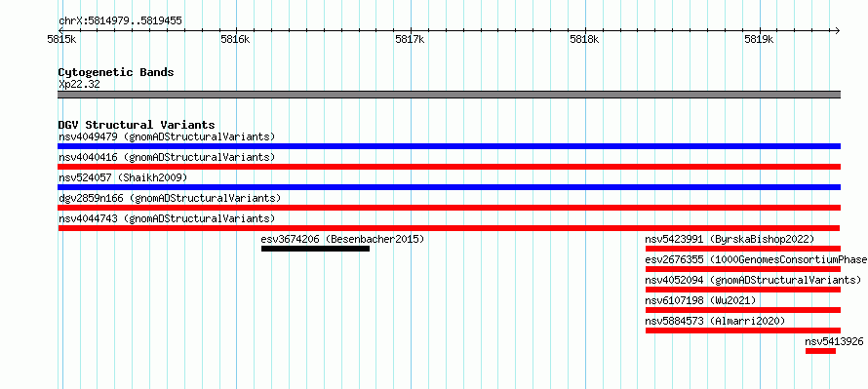
Task: Select the red bar under nsv6107198
Action: [743, 310]
